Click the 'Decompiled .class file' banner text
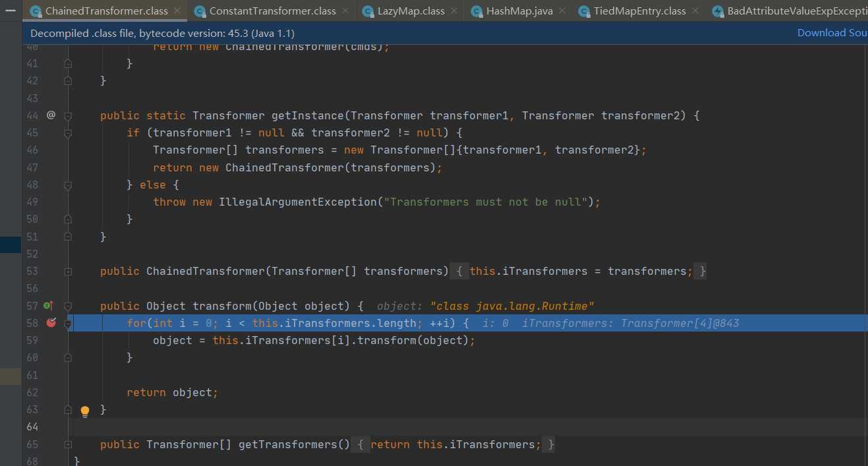The height and width of the screenshot is (466, 868). point(162,32)
